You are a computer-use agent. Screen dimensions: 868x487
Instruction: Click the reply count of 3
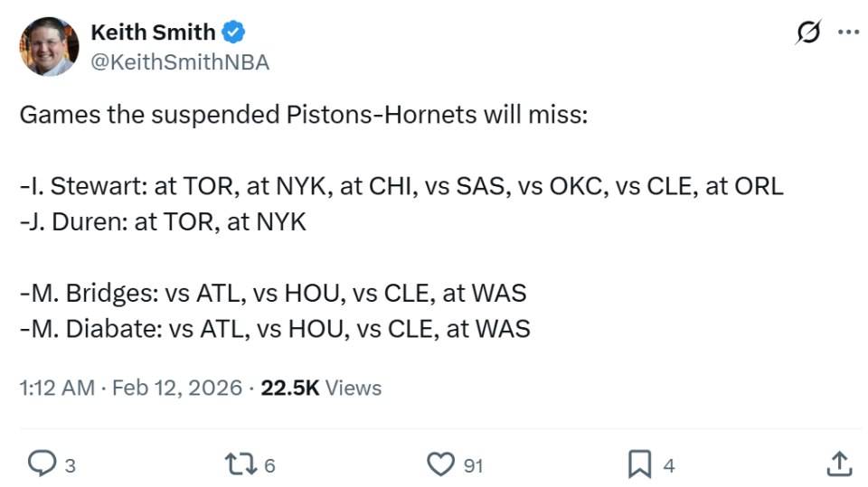pyautogui.click(x=70, y=466)
